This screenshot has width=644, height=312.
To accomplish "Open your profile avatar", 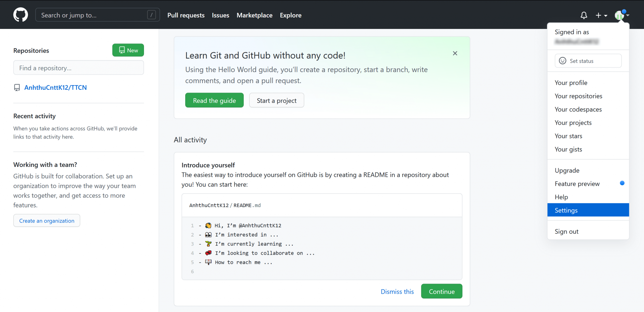I will coord(619,15).
